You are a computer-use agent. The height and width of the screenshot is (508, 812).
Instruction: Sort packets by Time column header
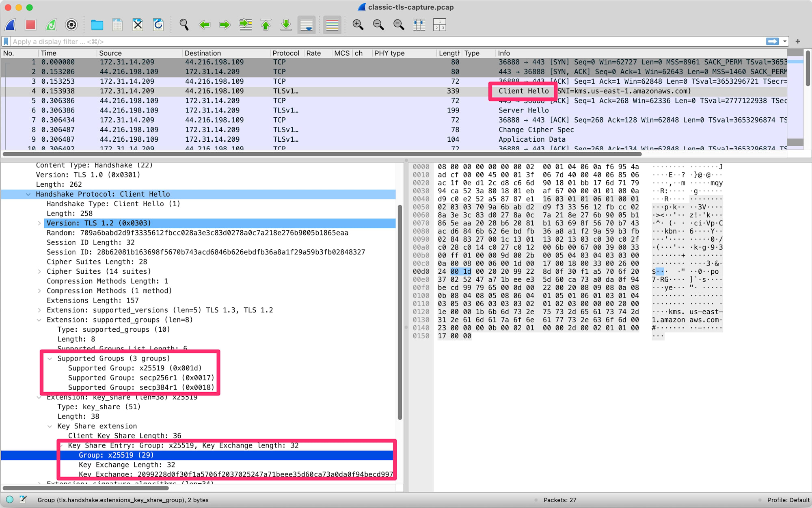(x=67, y=53)
